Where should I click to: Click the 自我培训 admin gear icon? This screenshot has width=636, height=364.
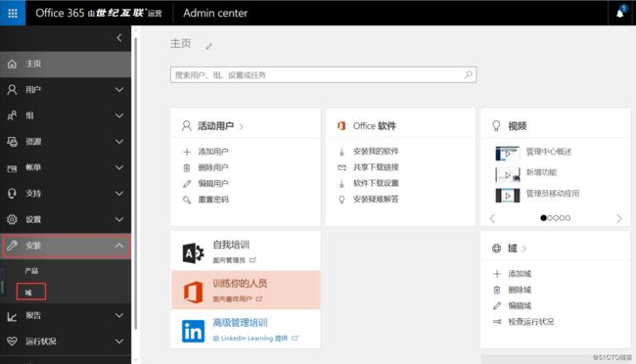193,253
